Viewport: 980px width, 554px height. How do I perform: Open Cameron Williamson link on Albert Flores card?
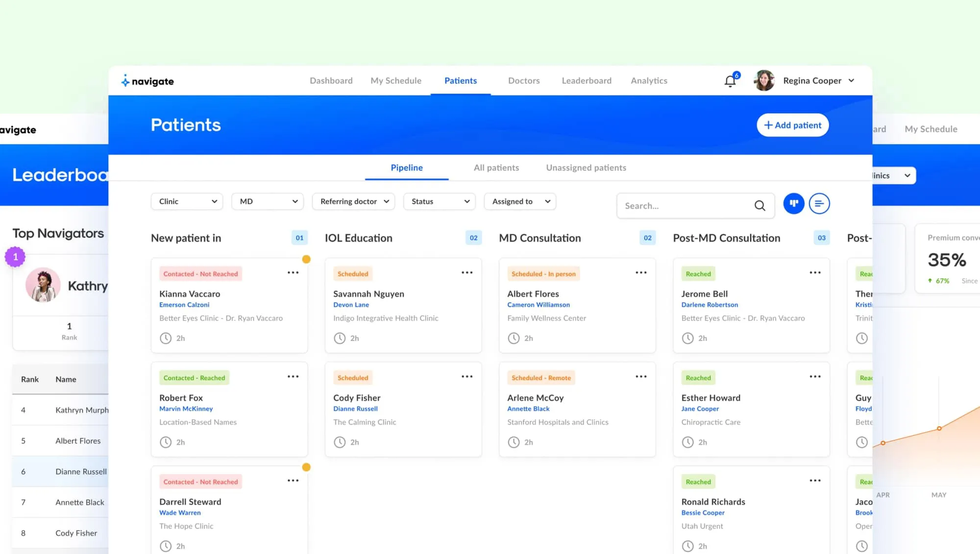539,305
